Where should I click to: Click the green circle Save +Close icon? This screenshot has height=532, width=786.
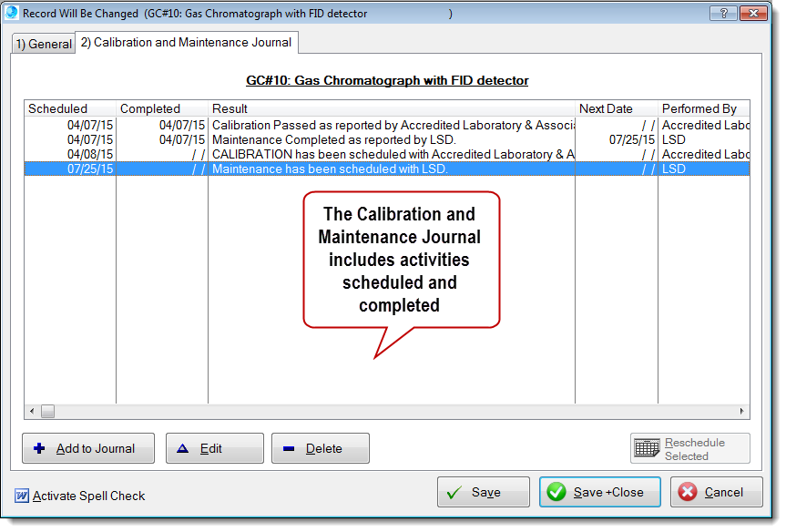(x=556, y=492)
